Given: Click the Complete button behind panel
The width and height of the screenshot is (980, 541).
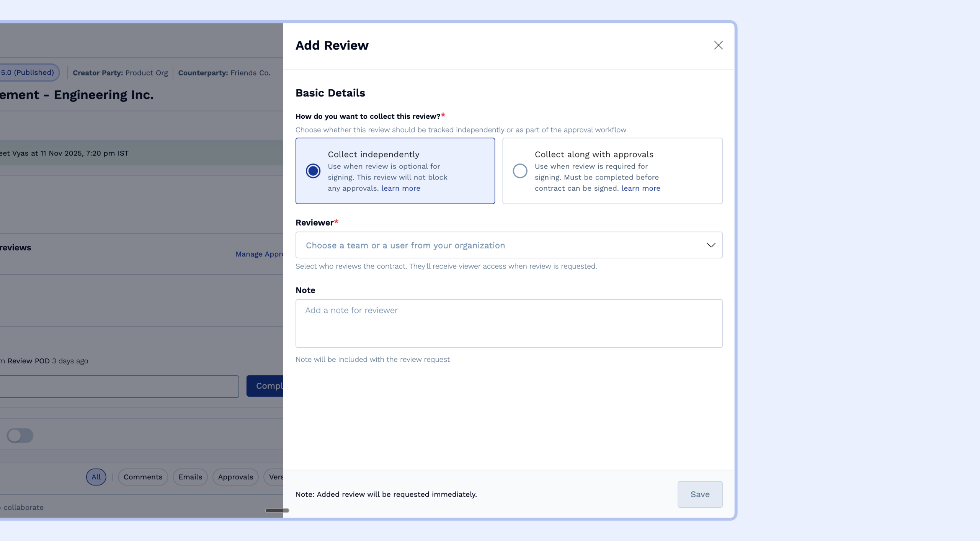Looking at the screenshot, I should [265, 386].
